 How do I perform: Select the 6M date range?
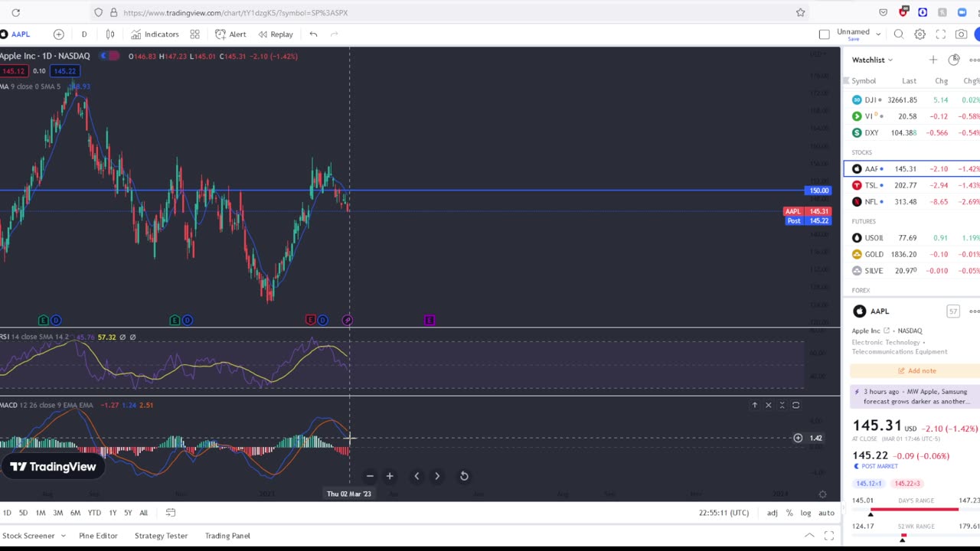(75, 513)
